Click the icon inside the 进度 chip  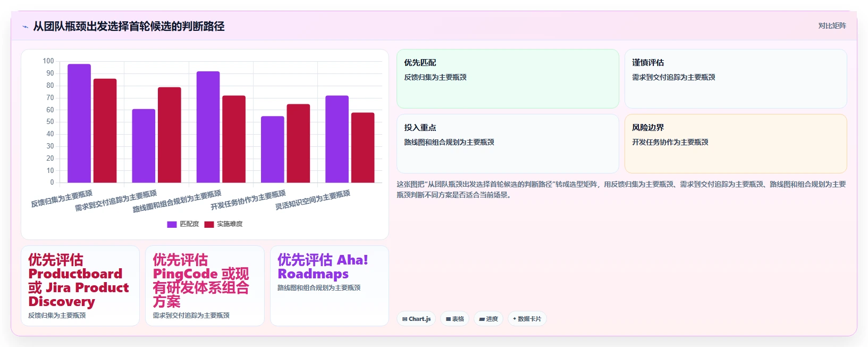pos(482,319)
